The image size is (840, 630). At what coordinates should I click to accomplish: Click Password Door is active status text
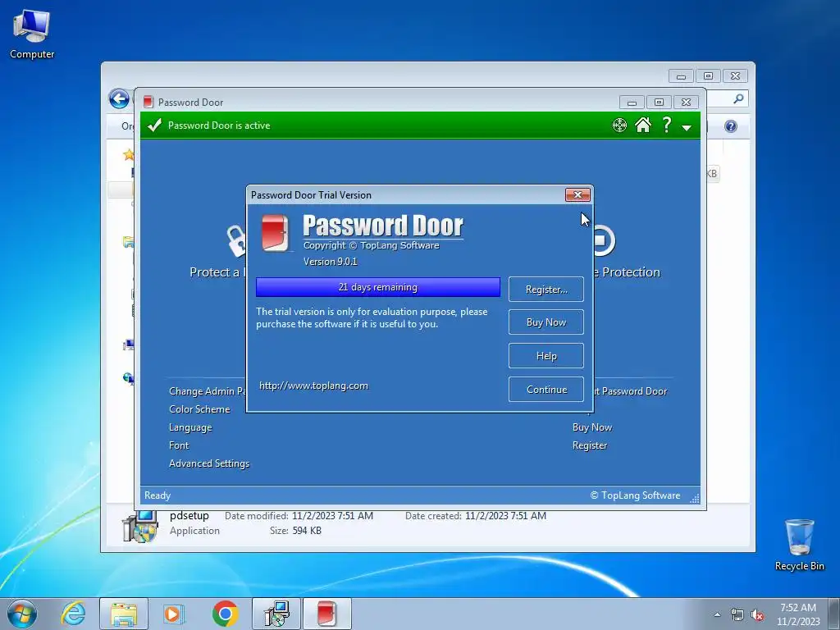click(219, 126)
